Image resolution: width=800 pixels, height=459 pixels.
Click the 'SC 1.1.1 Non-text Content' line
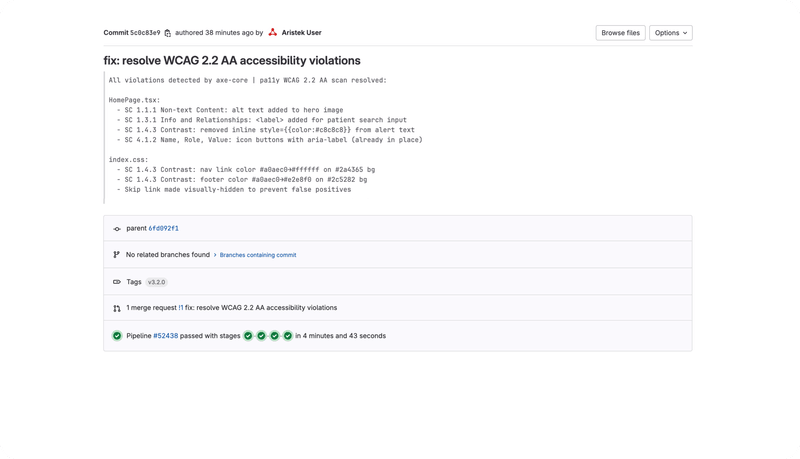click(x=230, y=110)
